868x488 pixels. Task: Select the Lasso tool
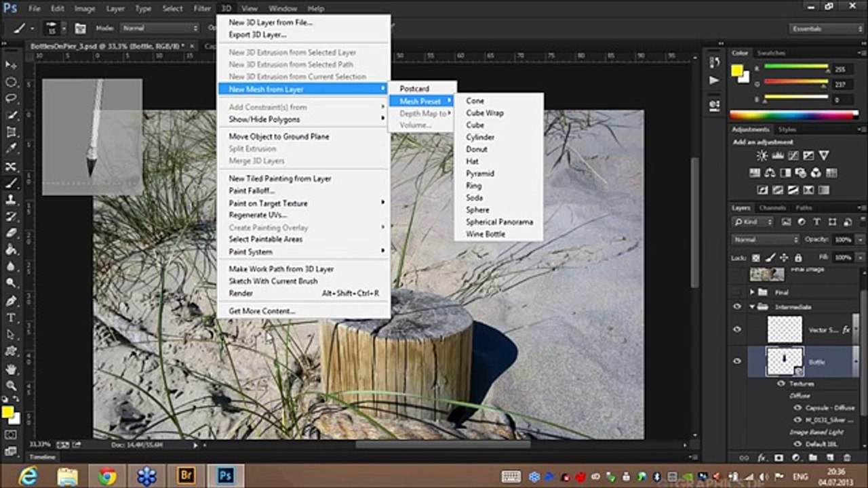pyautogui.click(x=11, y=99)
